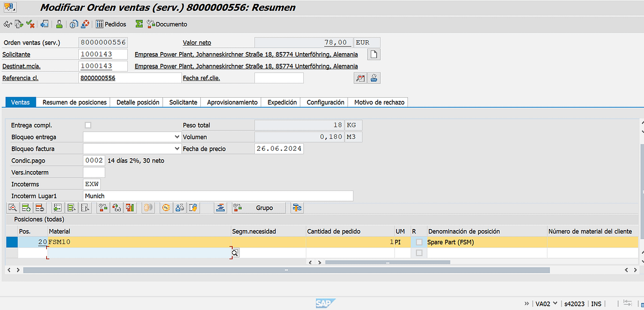The image size is (644, 310).
Task: Click the red lifebuoy icon in top toolbar
Action: pyautogui.click(x=85, y=24)
